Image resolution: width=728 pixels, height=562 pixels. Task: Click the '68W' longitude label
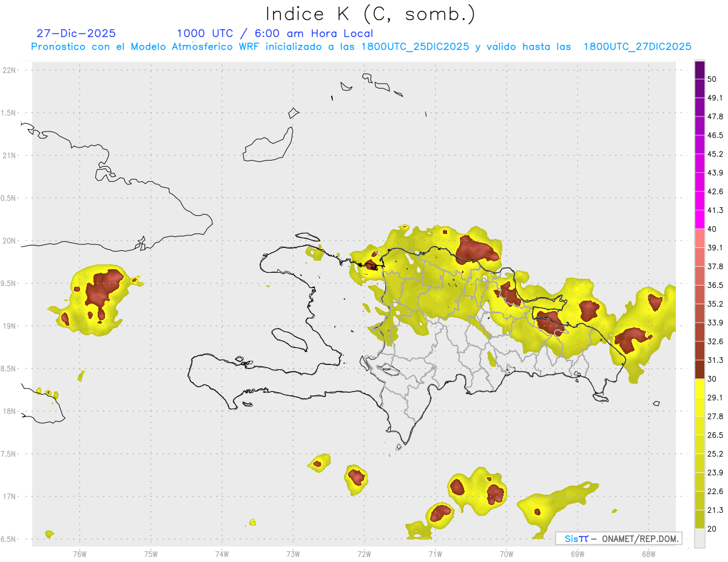(x=649, y=554)
